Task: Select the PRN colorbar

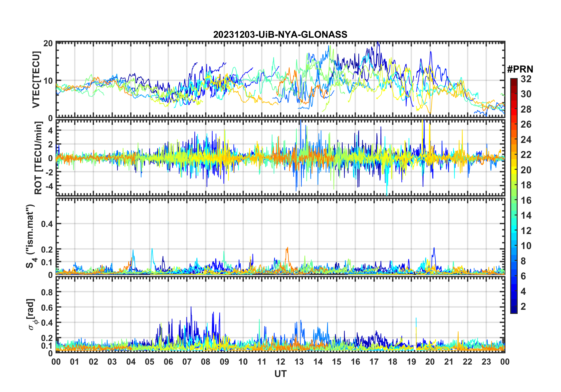Action: click(514, 196)
